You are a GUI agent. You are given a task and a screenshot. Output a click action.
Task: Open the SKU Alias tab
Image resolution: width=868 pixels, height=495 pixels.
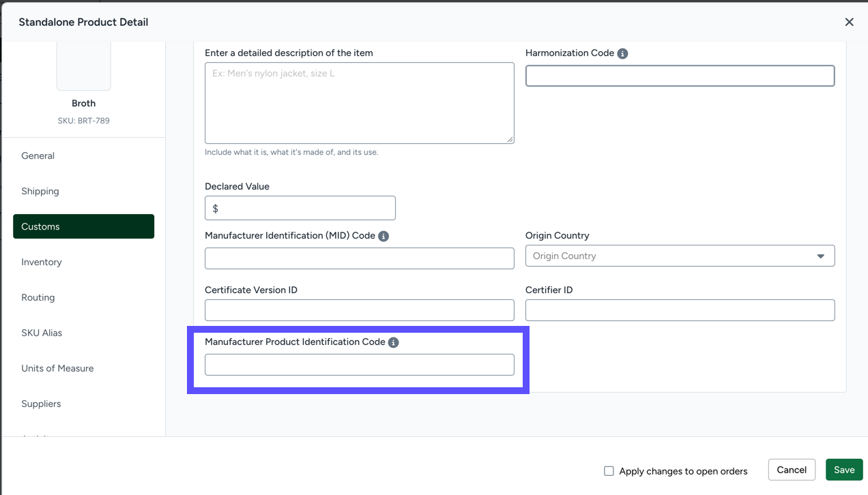click(83, 333)
